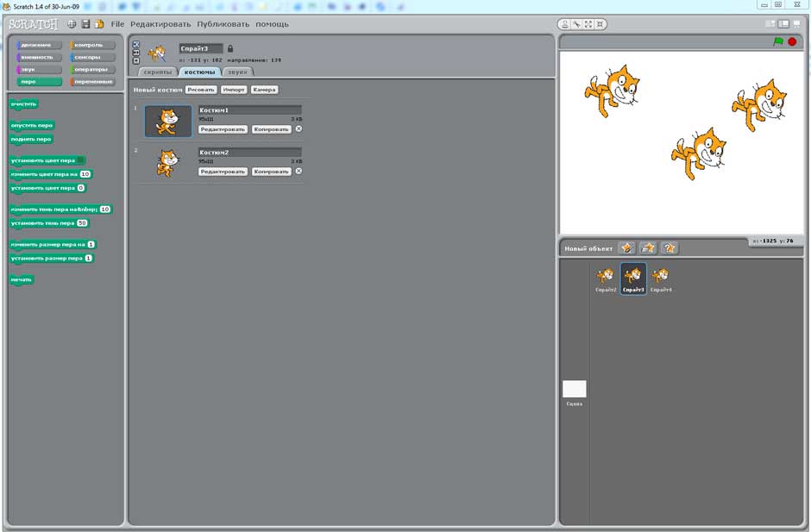Switch to presentation mode view
The image size is (811, 532).
796,24
